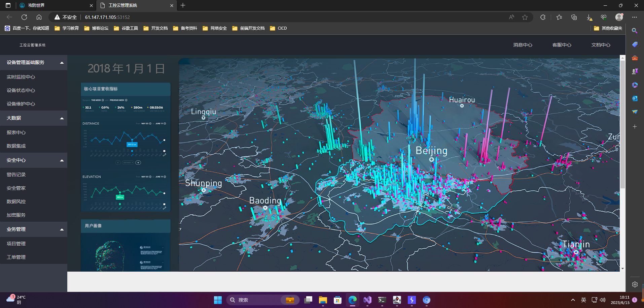Viewport: 644px width, 308px height.
Task: Open the Tools briefcase in Edge sidebar
Action: [635, 58]
